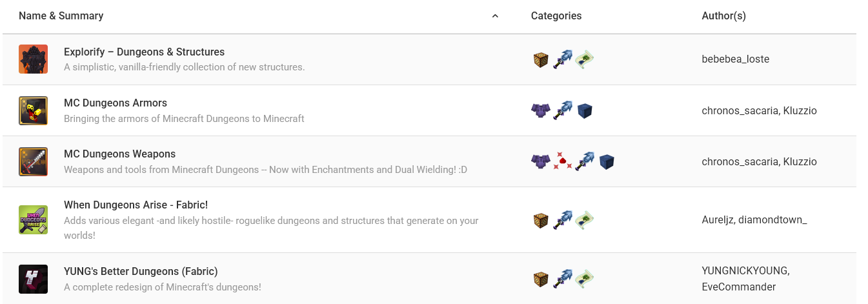
Task: Click the Author(s) column header
Action: (723, 16)
